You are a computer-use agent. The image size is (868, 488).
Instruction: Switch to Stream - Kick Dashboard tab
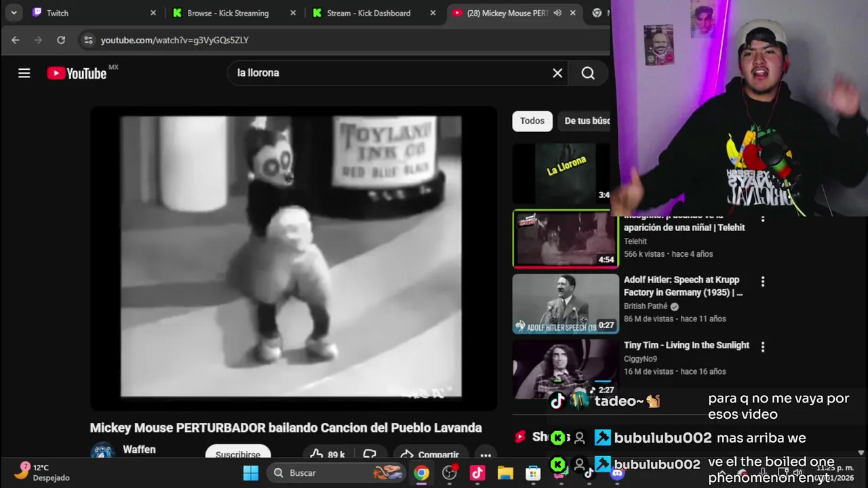pyautogui.click(x=374, y=13)
